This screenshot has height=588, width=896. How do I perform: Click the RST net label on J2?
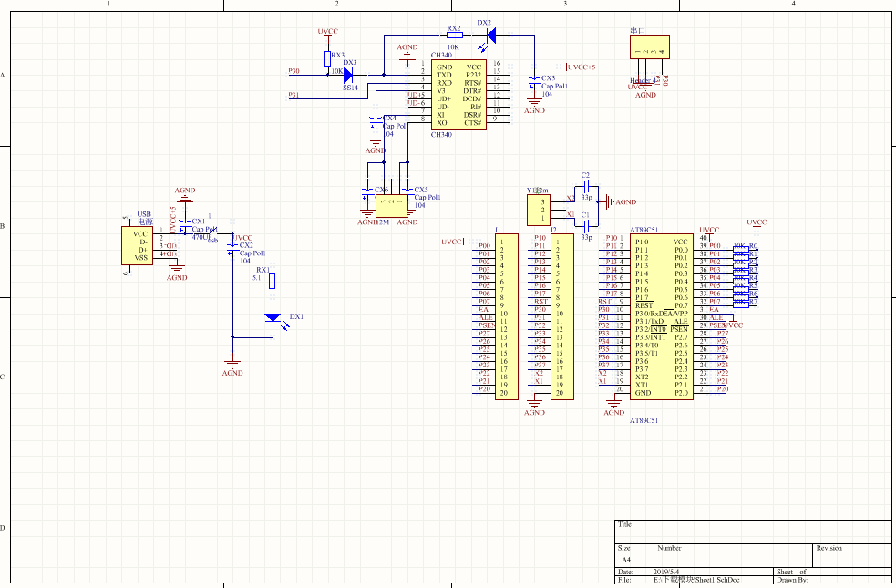[541, 301]
